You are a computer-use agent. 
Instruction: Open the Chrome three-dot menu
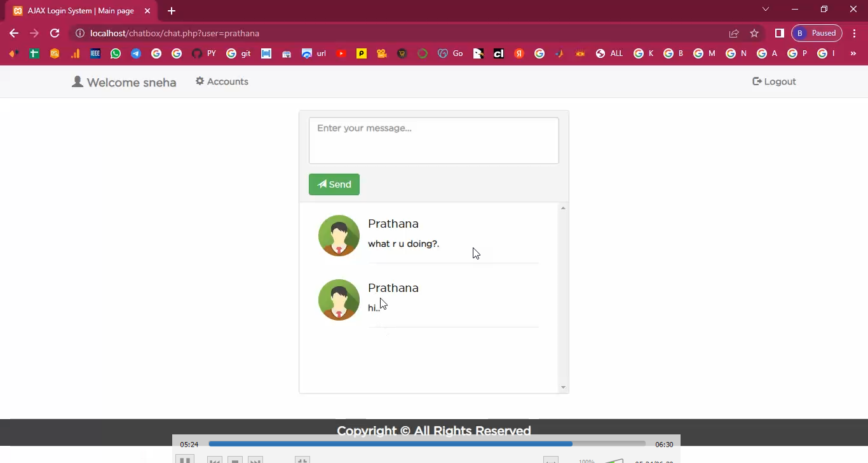[x=855, y=33]
